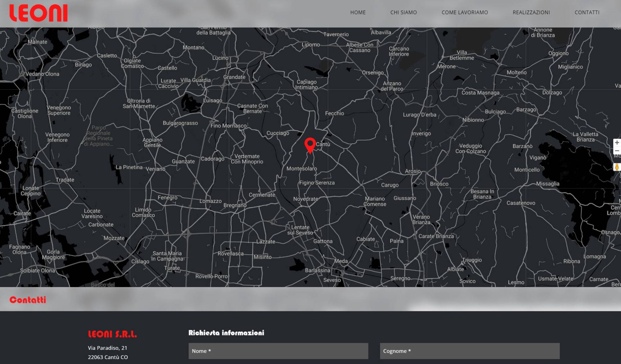Click Richiesta informazioni form heading
Screen dimensions: 621x364
(226, 333)
